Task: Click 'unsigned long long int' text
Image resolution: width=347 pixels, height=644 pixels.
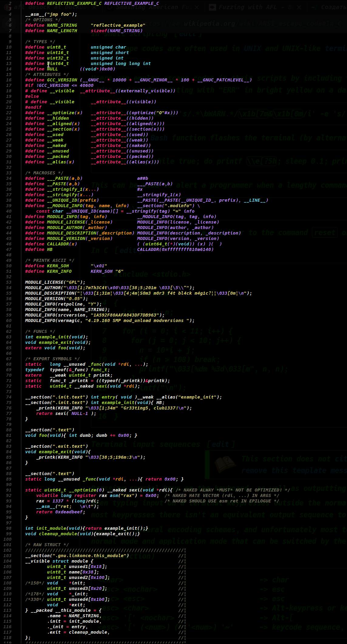Action: pos(121,63)
